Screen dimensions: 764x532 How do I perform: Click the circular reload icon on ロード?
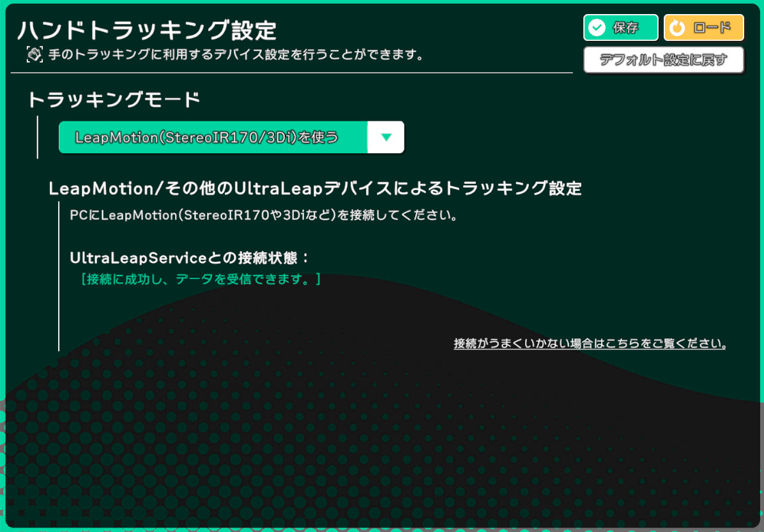677,27
